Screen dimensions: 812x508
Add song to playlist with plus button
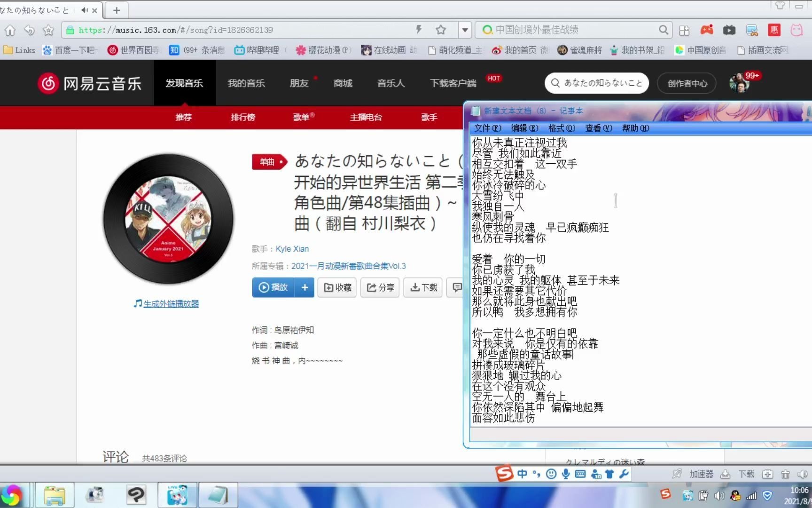click(x=304, y=287)
